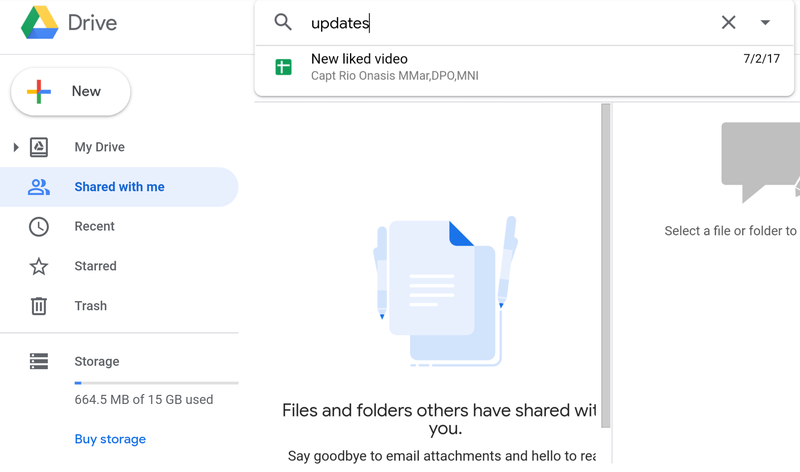
Task: Click the Recent clock icon
Action: pos(39,227)
